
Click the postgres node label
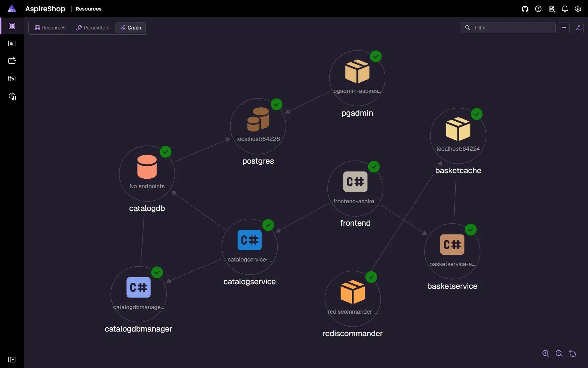coord(258,161)
